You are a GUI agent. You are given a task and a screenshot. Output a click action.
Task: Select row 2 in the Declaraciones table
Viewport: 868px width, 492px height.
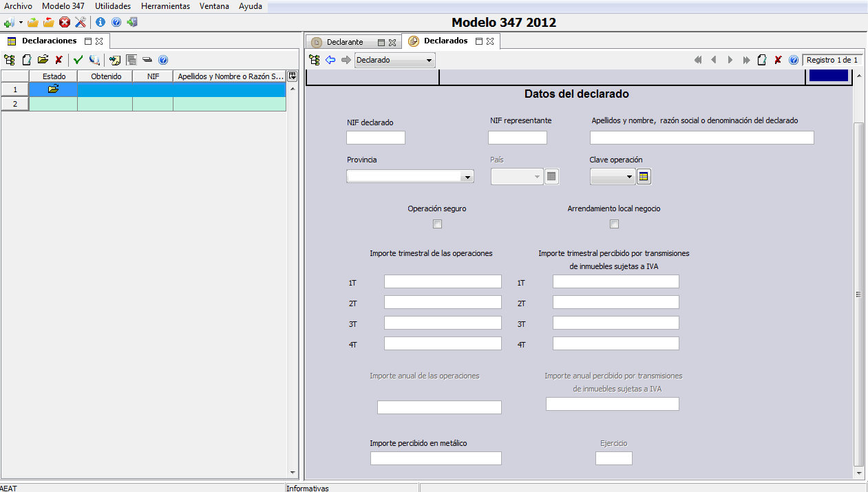(x=15, y=103)
